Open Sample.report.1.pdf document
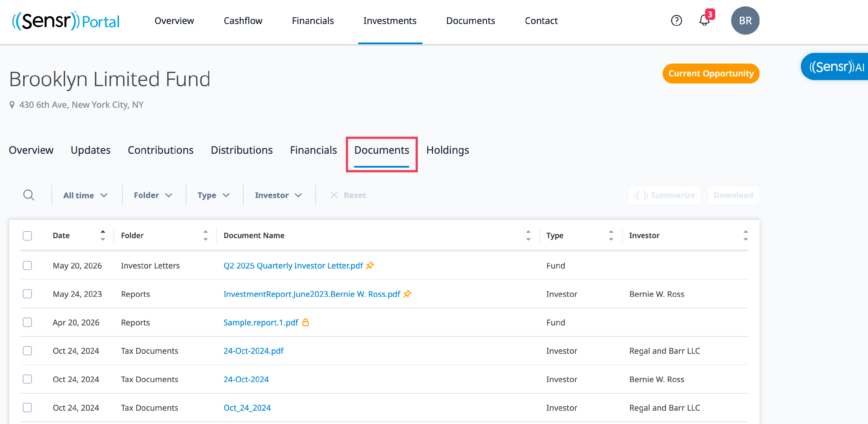This screenshot has height=424, width=868. 261,322
